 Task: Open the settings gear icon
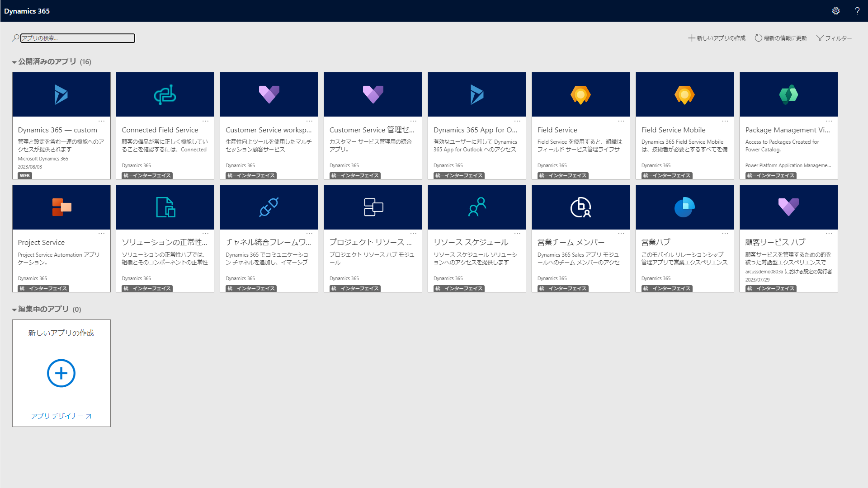tap(836, 11)
